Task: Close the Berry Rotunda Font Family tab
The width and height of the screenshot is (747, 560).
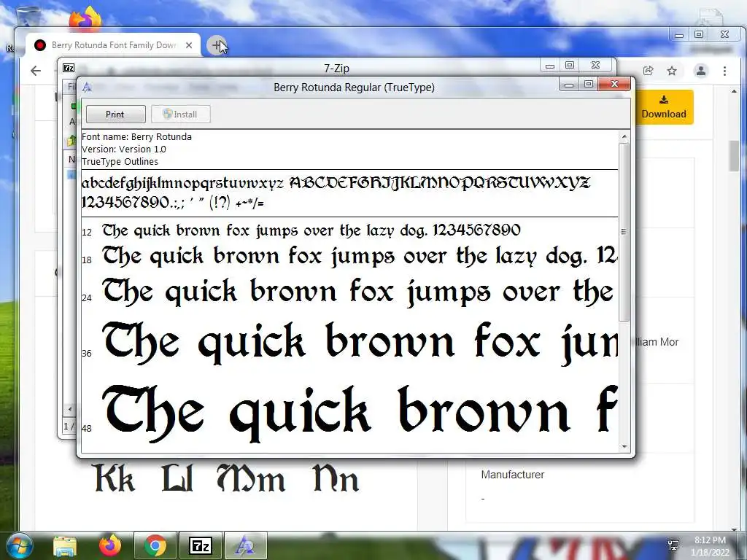Action: point(189,45)
